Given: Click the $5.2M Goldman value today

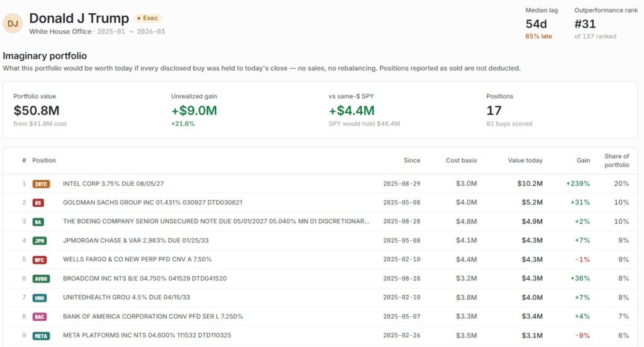Looking at the screenshot, I should tap(532, 202).
